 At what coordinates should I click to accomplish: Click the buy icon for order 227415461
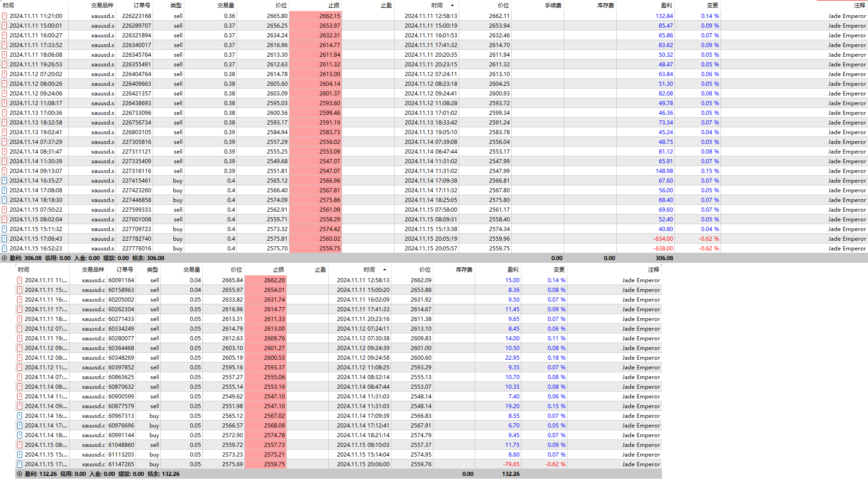(5, 180)
